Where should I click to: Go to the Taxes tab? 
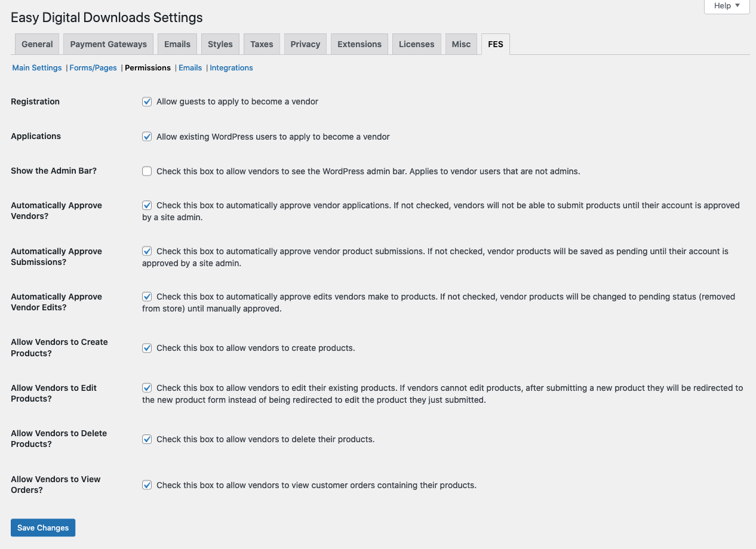pyautogui.click(x=262, y=44)
